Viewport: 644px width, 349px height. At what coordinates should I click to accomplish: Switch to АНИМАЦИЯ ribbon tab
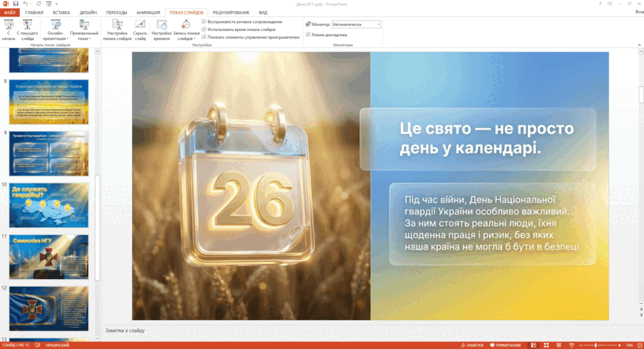[x=148, y=13]
